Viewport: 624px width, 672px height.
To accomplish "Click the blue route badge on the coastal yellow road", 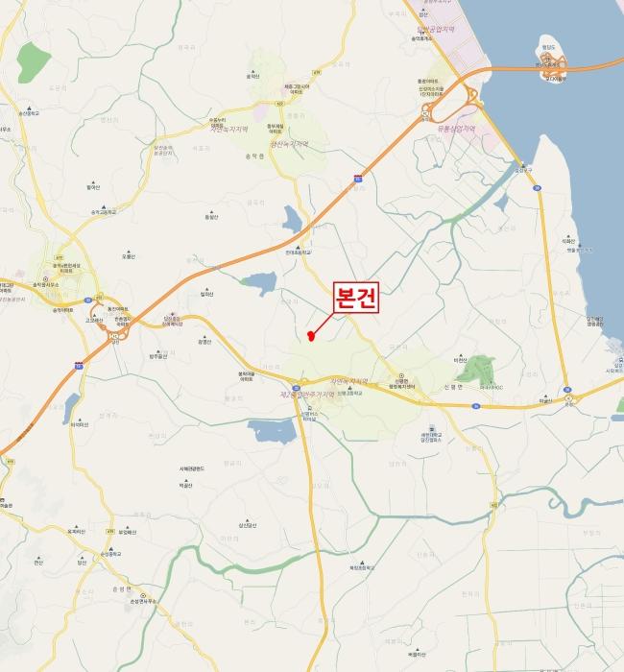I will coord(537,188).
